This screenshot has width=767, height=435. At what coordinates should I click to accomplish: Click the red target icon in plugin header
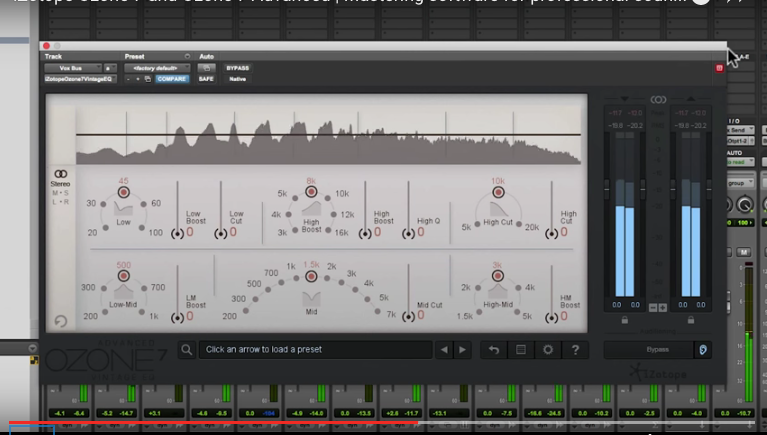point(719,68)
